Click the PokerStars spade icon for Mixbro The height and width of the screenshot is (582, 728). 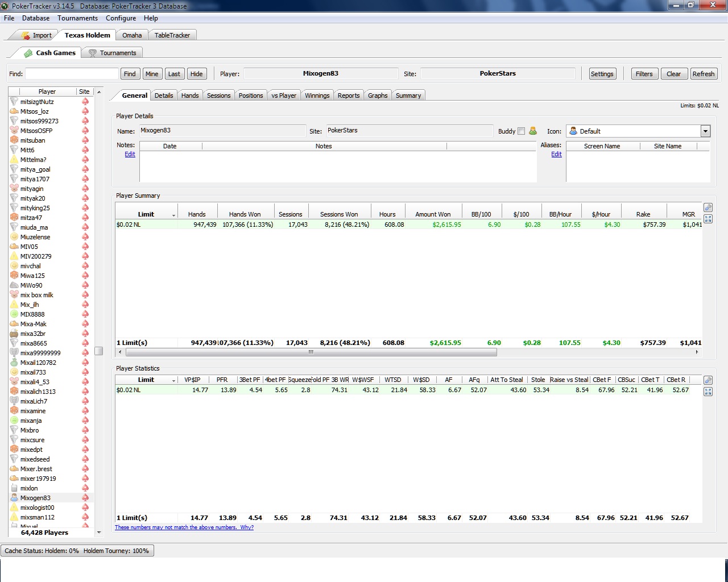point(85,430)
